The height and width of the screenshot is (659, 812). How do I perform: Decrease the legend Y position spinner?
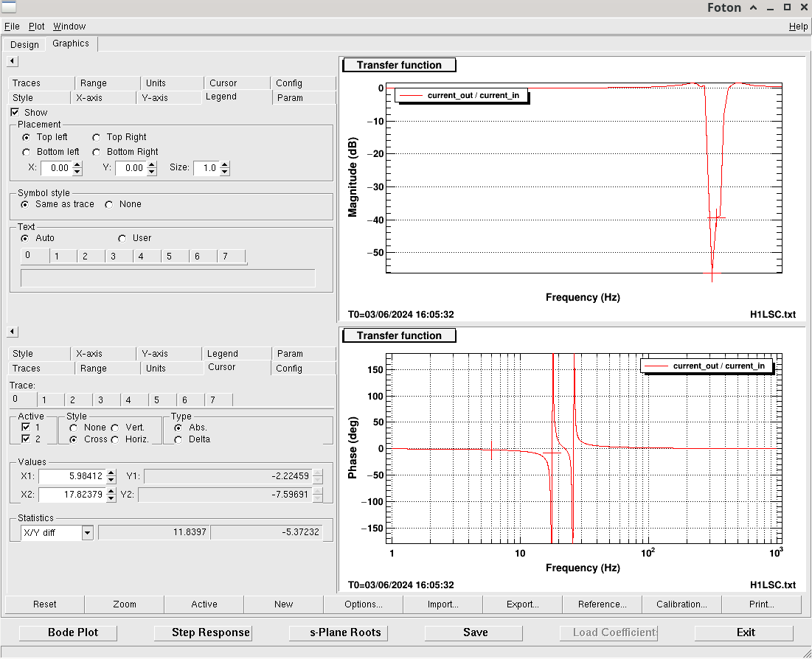point(152,172)
